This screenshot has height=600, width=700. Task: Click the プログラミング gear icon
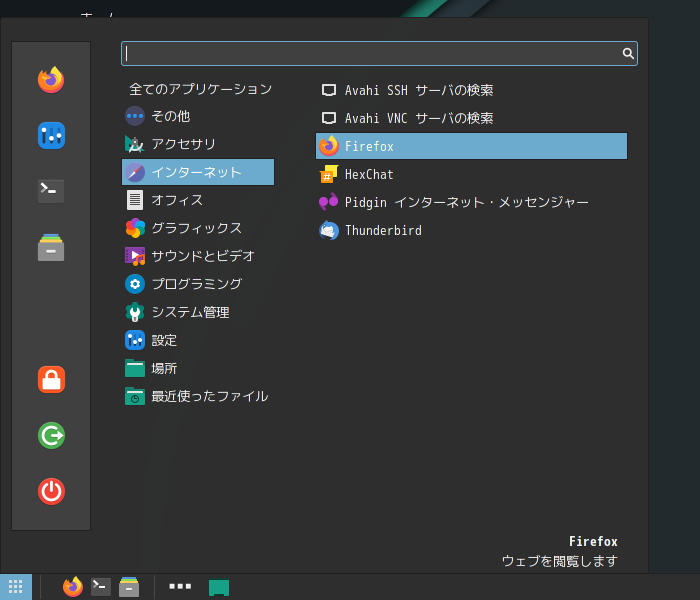click(x=135, y=284)
